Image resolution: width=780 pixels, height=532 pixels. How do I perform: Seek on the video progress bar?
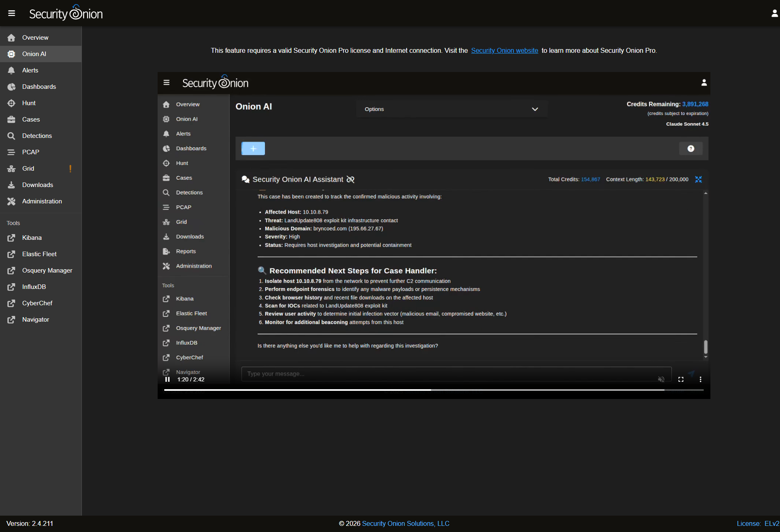pos(434,390)
